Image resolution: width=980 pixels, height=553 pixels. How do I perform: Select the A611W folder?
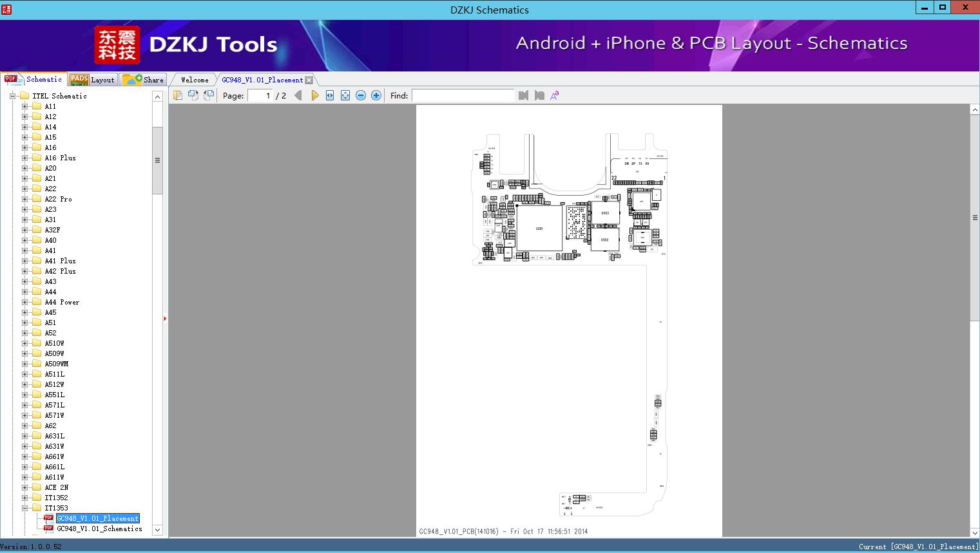point(54,477)
